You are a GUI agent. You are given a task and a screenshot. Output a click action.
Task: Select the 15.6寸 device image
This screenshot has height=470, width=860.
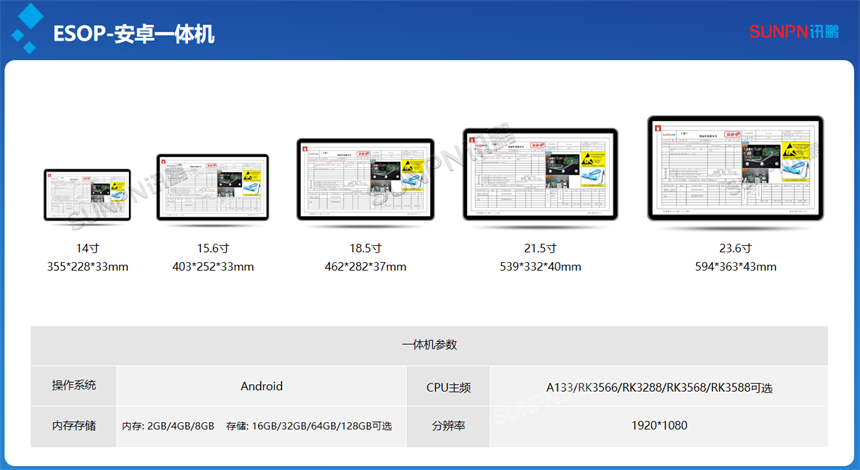pos(213,188)
